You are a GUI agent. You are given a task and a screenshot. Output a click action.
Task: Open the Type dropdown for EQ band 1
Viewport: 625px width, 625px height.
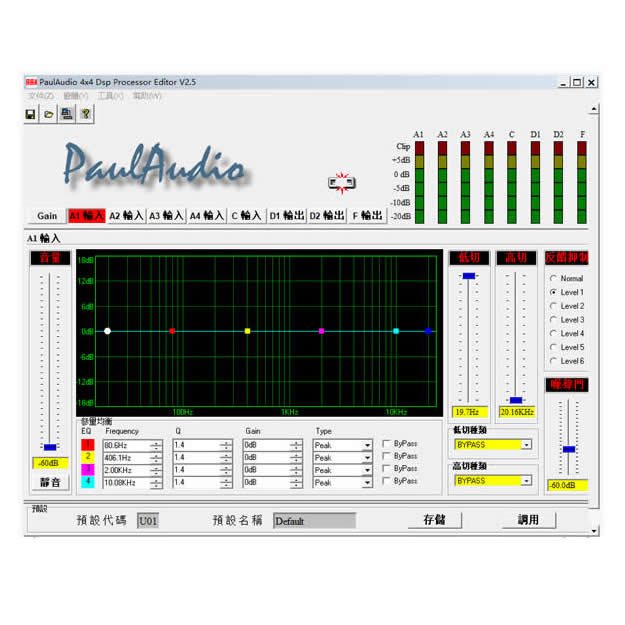367,445
